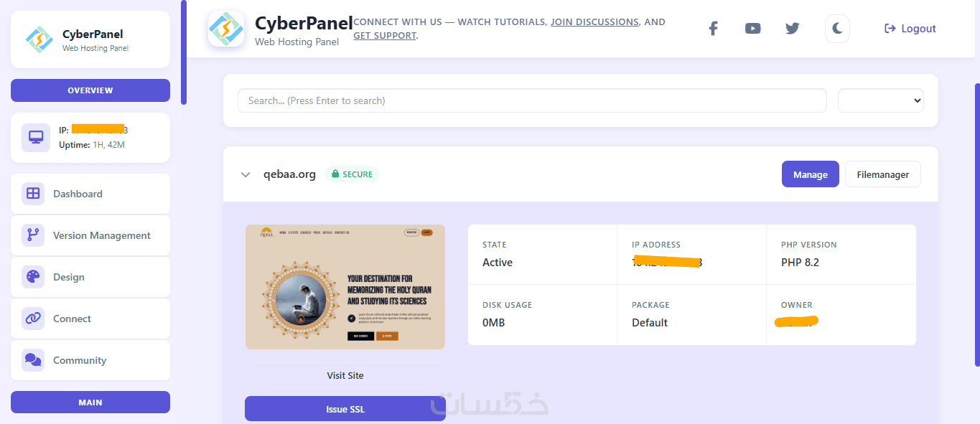Expand the MAIN sidebar section
The width and height of the screenshot is (980, 424).
click(x=90, y=402)
